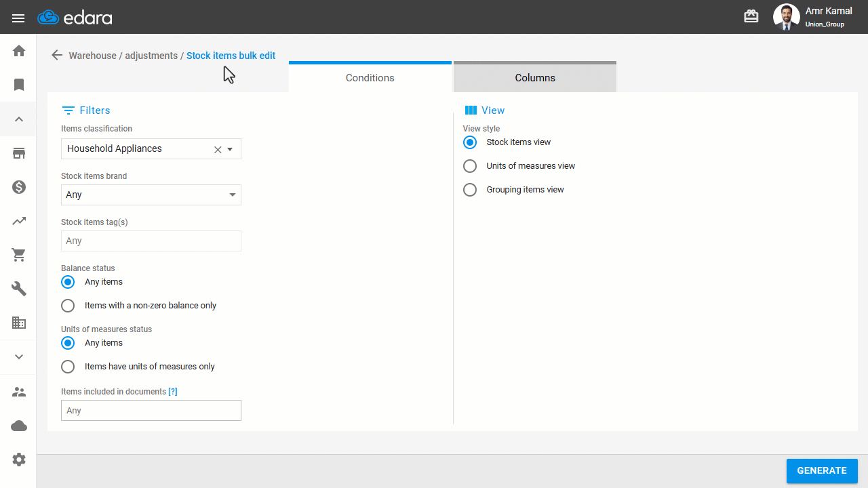The width and height of the screenshot is (868, 488).
Task: Click the edara cloud logo
Action: click(75, 18)
